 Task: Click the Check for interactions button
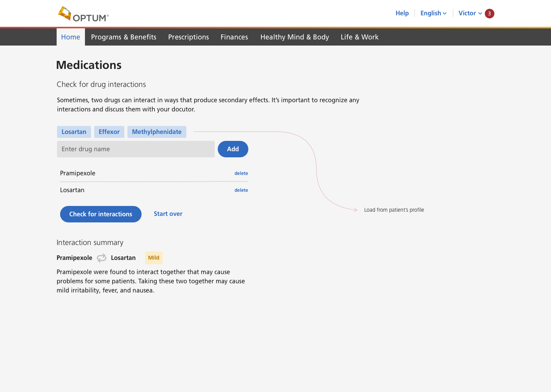tap(101, 214)
